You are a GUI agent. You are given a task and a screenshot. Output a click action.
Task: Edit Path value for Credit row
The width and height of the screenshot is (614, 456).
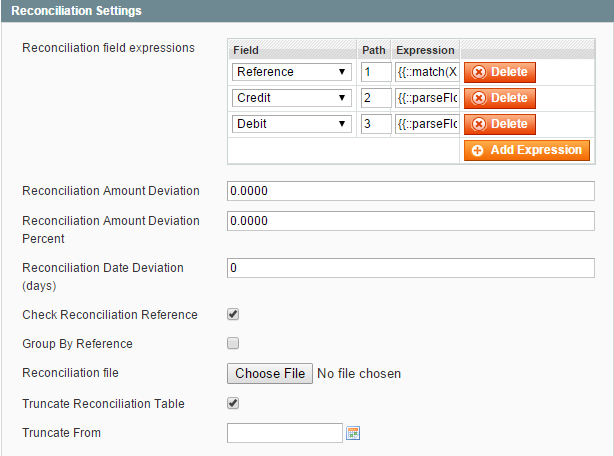click(x=376, y=98)
